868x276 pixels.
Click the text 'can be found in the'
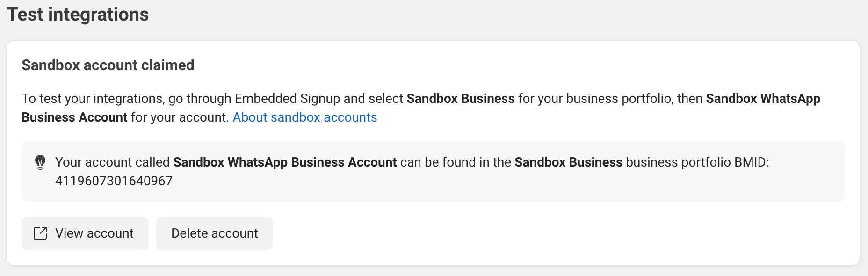click(x=456, y=162)
